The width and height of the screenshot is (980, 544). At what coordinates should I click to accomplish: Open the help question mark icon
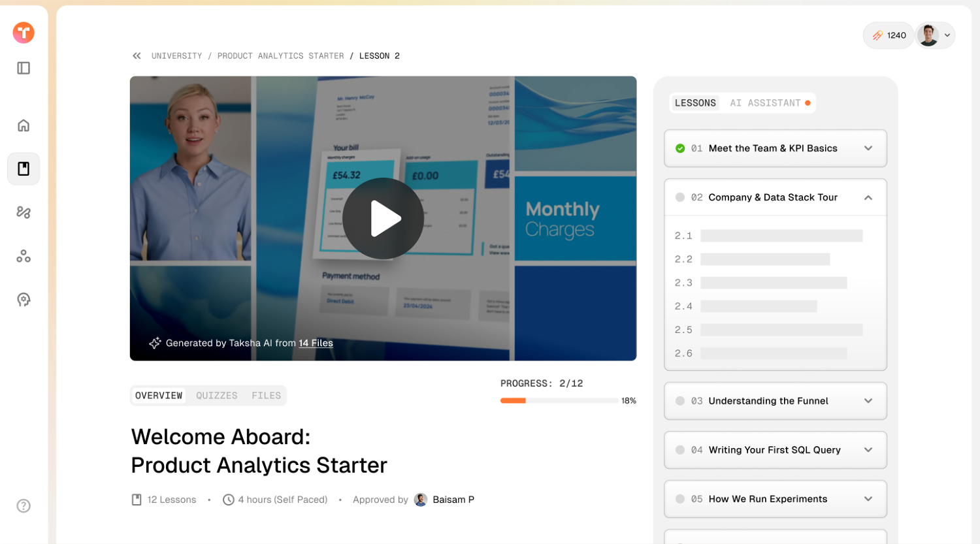pyautogui.click(x=24, y=505)
